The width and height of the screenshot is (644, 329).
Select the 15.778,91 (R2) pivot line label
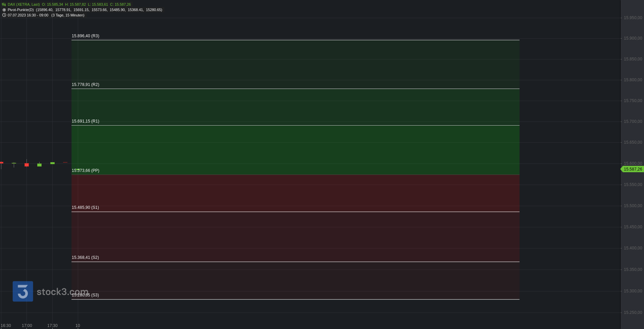point(86,85)
